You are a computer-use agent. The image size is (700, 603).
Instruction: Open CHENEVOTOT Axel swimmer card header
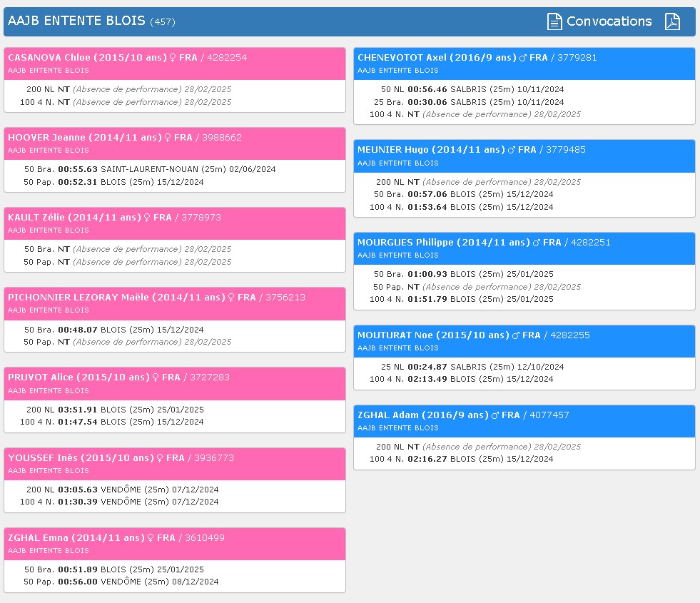coord(524,64)
